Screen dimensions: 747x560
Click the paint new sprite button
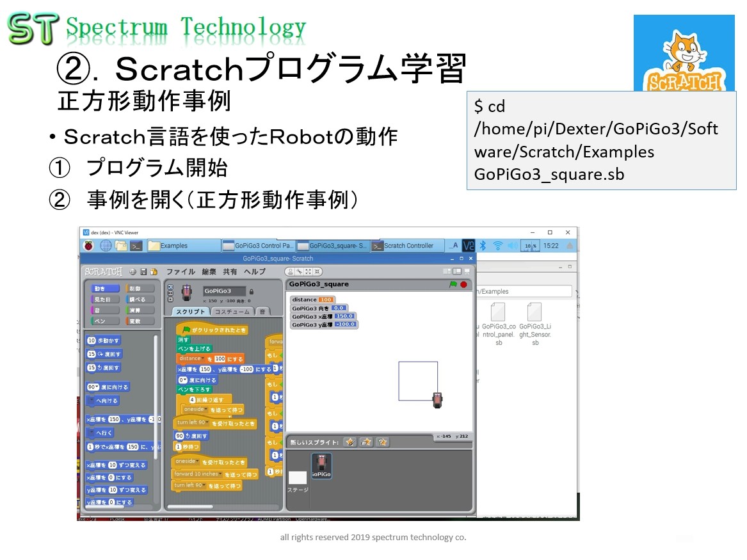[350, 442]
